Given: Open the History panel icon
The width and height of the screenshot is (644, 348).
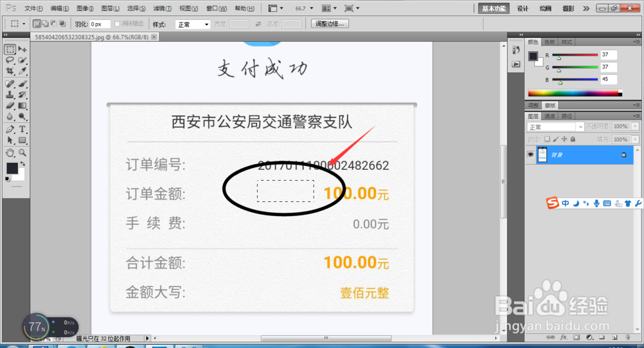Looking at the screenshot, I should point(516,50).
